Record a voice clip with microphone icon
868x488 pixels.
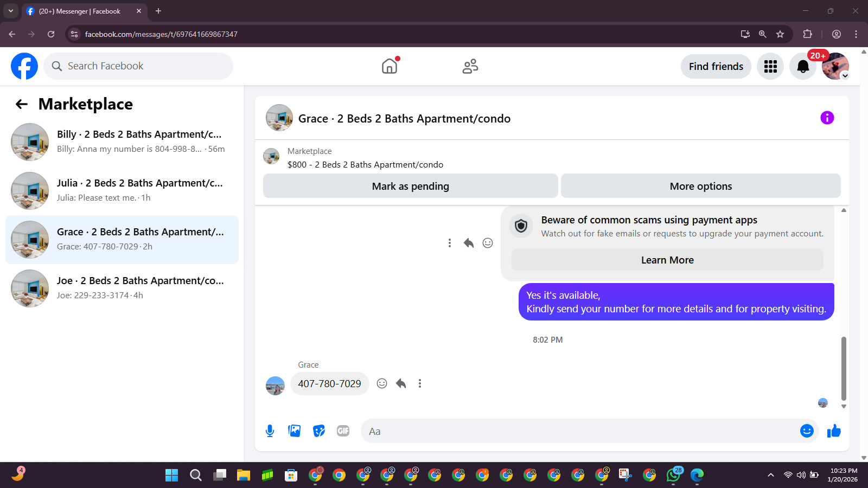pyautogui.click(x=270, y=431)
